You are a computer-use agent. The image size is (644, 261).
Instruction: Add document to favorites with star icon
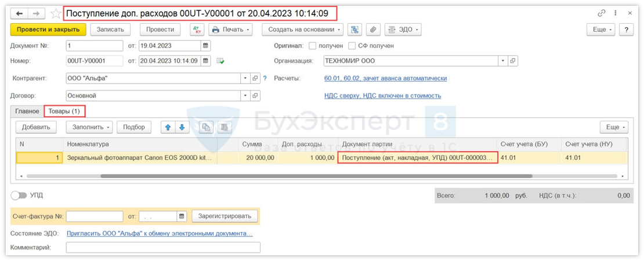tap(56, 13)
